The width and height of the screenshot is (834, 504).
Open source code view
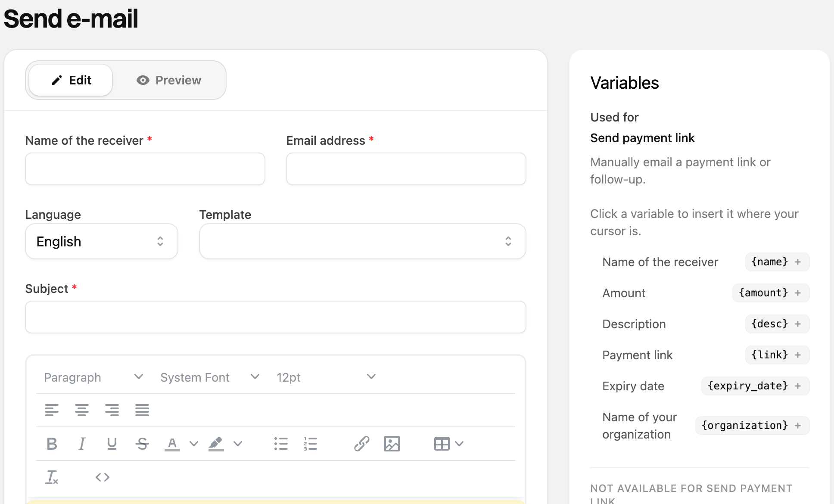click(103, 477)
